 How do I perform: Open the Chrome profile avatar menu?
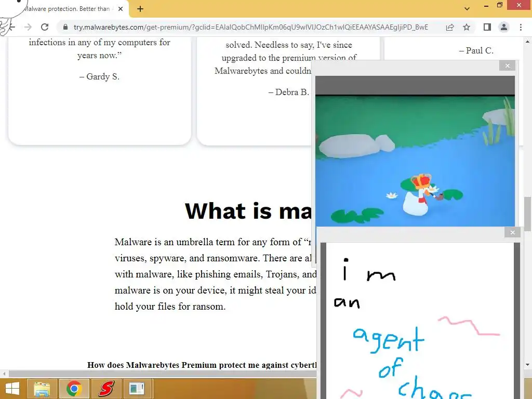point(504,27)
